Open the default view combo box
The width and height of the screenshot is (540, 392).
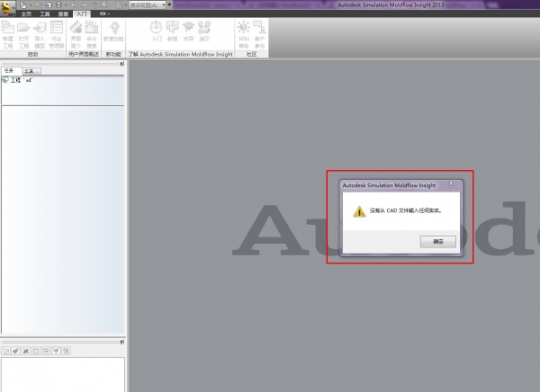pos(148,5)
